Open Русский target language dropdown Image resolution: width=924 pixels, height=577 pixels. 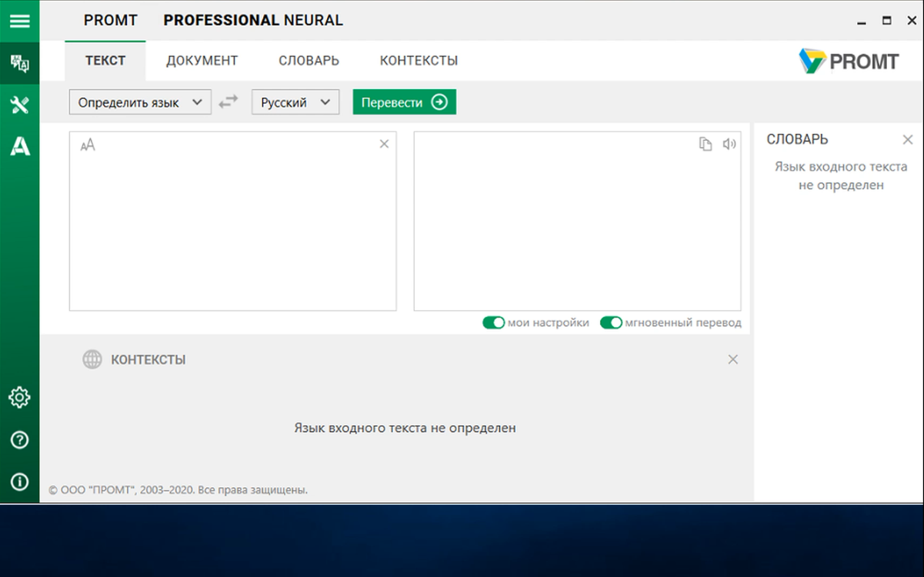pos(295,102)
